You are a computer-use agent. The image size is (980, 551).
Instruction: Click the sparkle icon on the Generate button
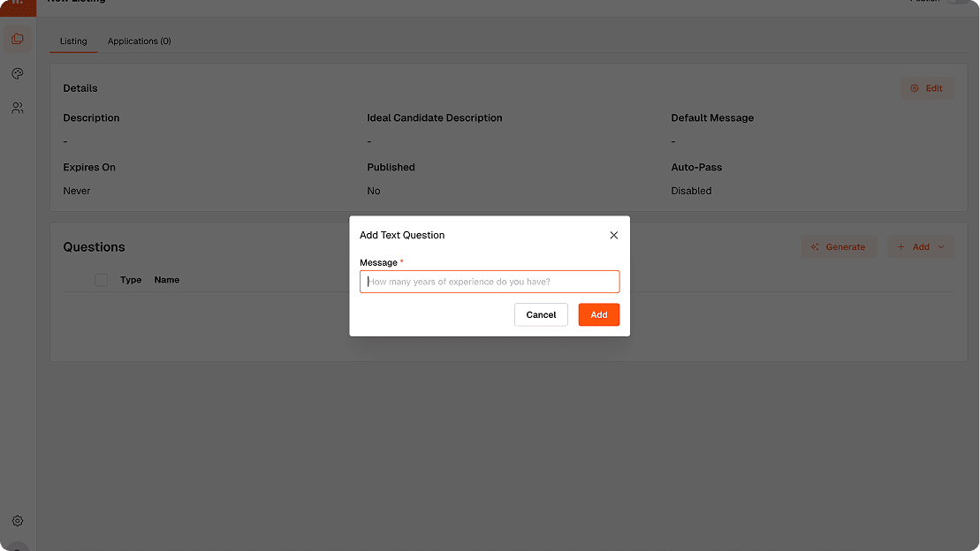coord(815,246)
